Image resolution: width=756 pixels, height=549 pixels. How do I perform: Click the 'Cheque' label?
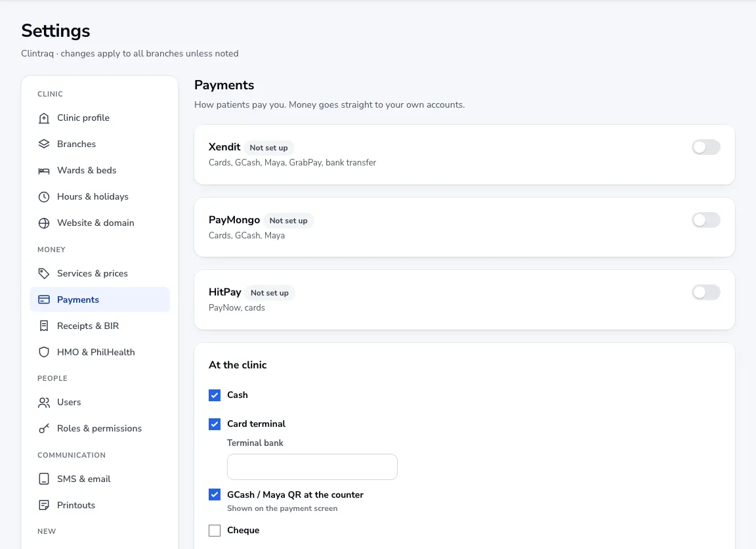[243, 530]
